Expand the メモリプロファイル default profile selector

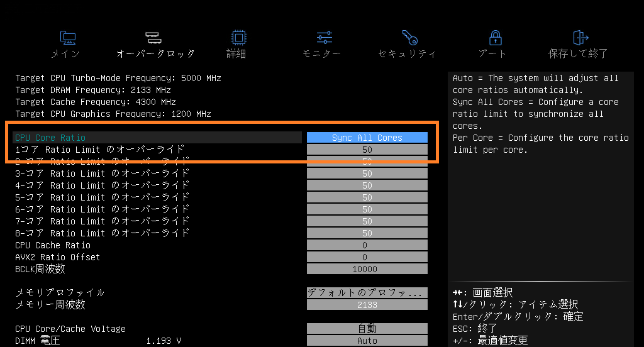point(367,292)
